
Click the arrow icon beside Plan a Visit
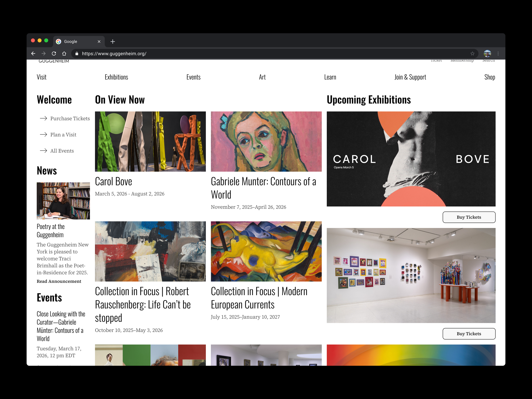[x=44, y=134]
